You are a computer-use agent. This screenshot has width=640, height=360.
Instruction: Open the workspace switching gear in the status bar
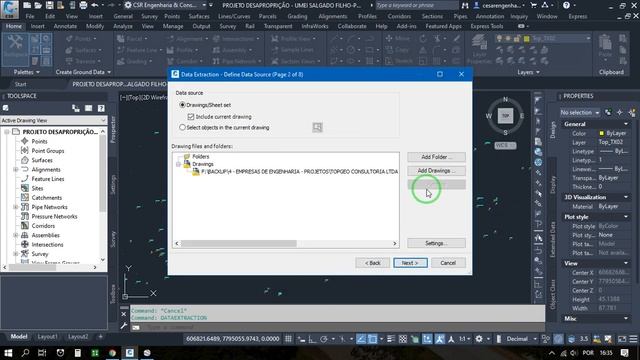(x=479, y=339)
